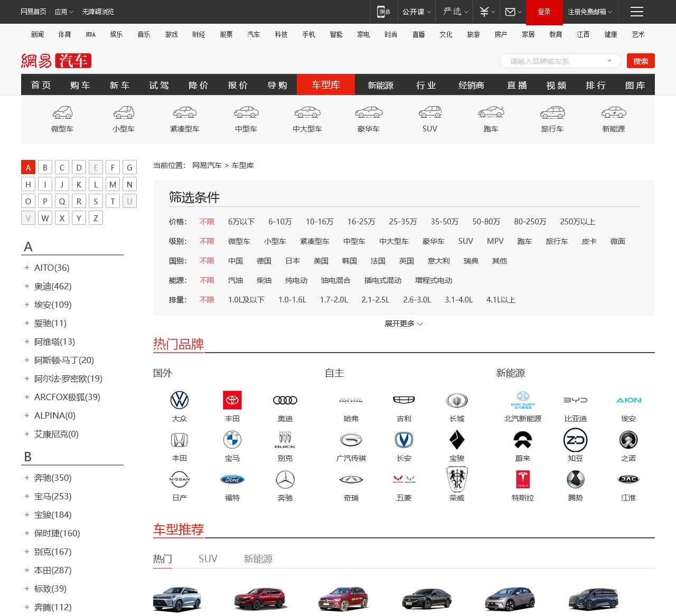The height and width of the screenshot is (616, 676).
Task: Open the brand search combo dropdown arrow
Action: coord(609,61)
